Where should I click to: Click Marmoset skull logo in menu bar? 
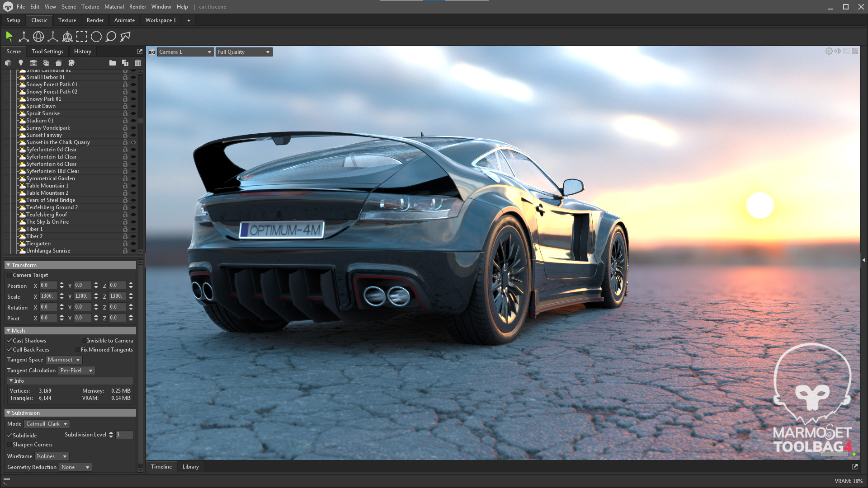pyautogui.click(x=8, y=7)
